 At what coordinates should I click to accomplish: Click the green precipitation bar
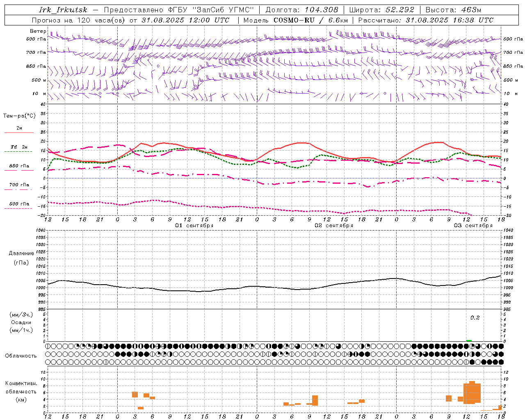pyautogui.click(x=469, y=340)
